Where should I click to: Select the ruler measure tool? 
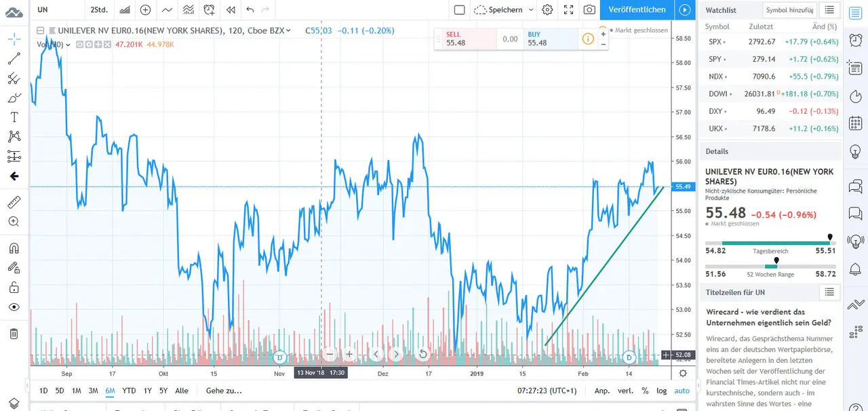[x=14, y=201]
